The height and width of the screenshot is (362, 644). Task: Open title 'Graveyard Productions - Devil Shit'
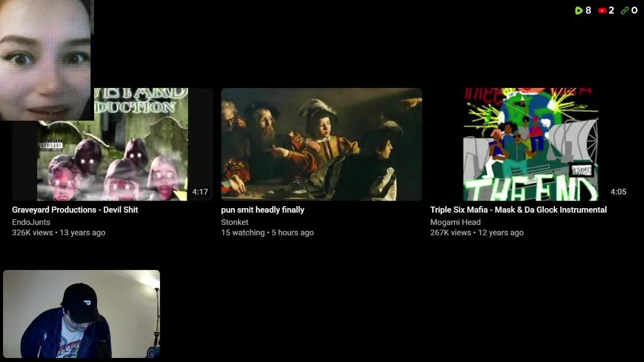pos(75,210)
